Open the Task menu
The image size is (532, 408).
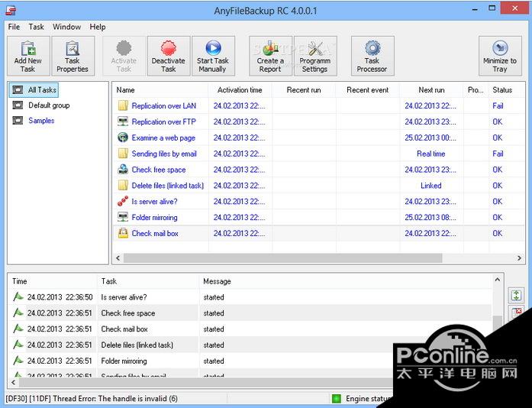37,27
